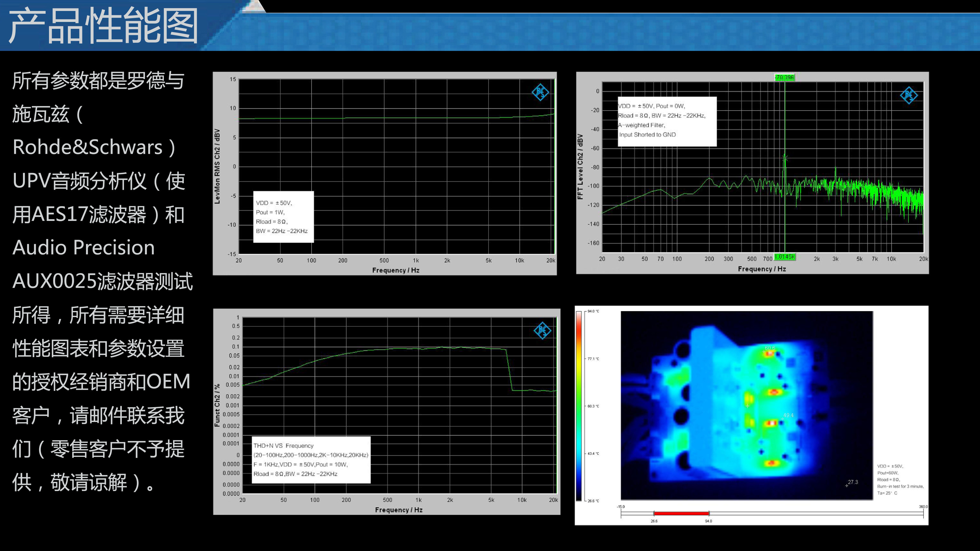The width and height of the screenshot is (980, 551).
Task: Click the 1.0145k cursor frequency label
Action: (x=785, y=257)
